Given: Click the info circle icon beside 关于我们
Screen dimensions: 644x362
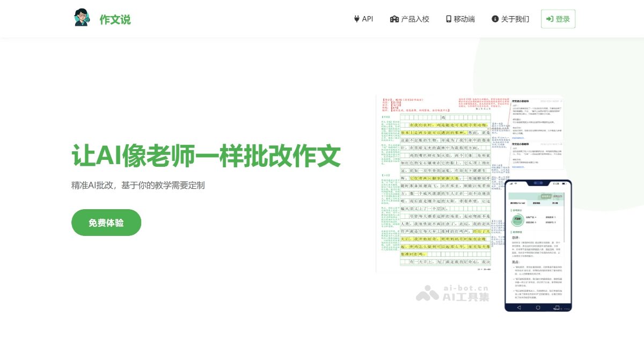Looking at the screenshot, I should point(495,19).
